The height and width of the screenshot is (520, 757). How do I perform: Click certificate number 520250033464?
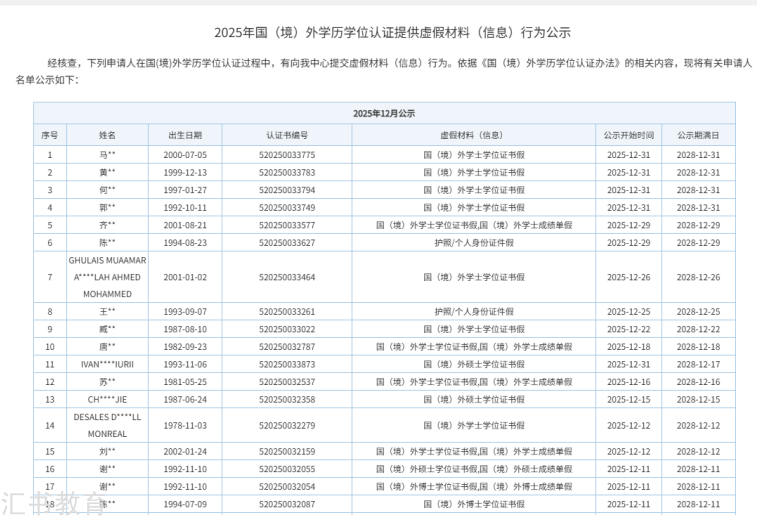pyautogui.click(x=286, y=277)
